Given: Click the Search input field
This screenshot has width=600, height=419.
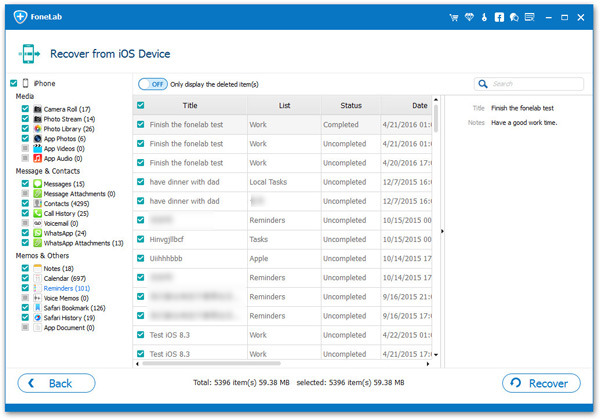Looking at the screenshot, I should pos(529,84).
